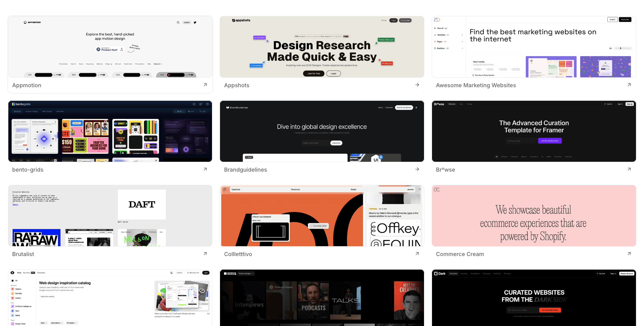This screenshot has height=326, width=644.
Task: Click the BrandGuidelines email input field
Action: tap(316, 143)
